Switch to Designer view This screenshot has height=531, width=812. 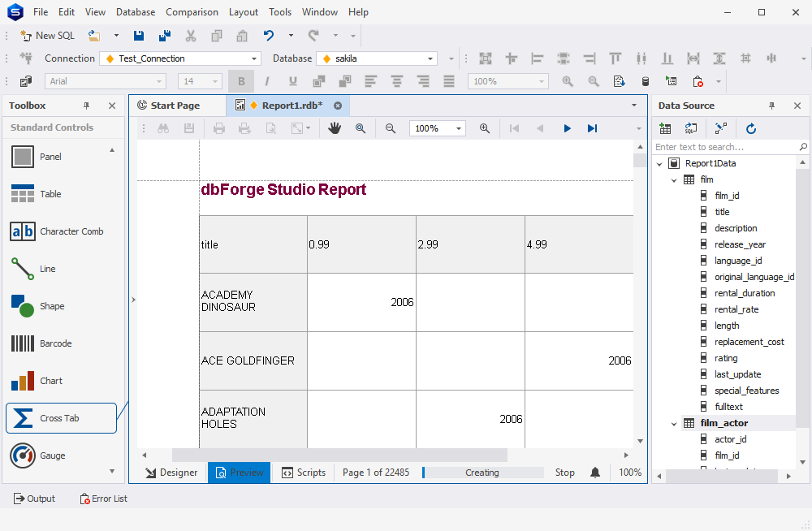coord(171,473)
